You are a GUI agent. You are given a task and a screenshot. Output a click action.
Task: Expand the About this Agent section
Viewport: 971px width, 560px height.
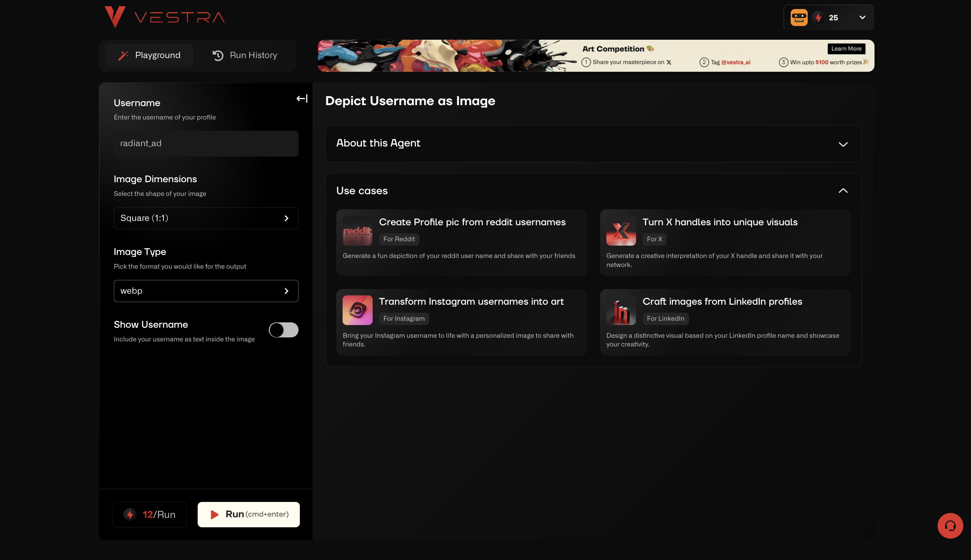(842, 144)
